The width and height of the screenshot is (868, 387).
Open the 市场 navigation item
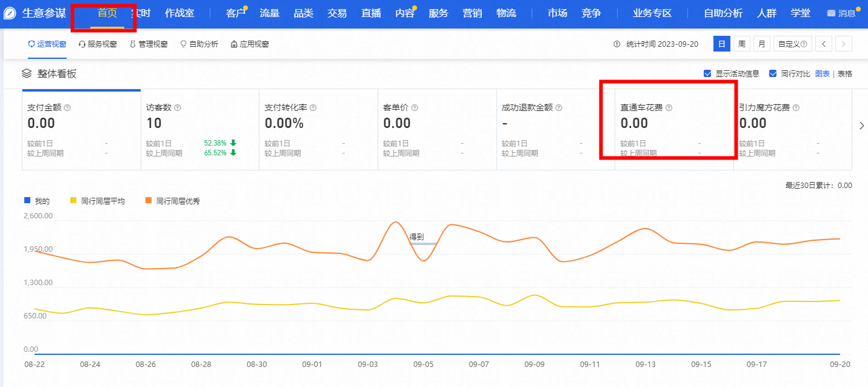(558, 13)
